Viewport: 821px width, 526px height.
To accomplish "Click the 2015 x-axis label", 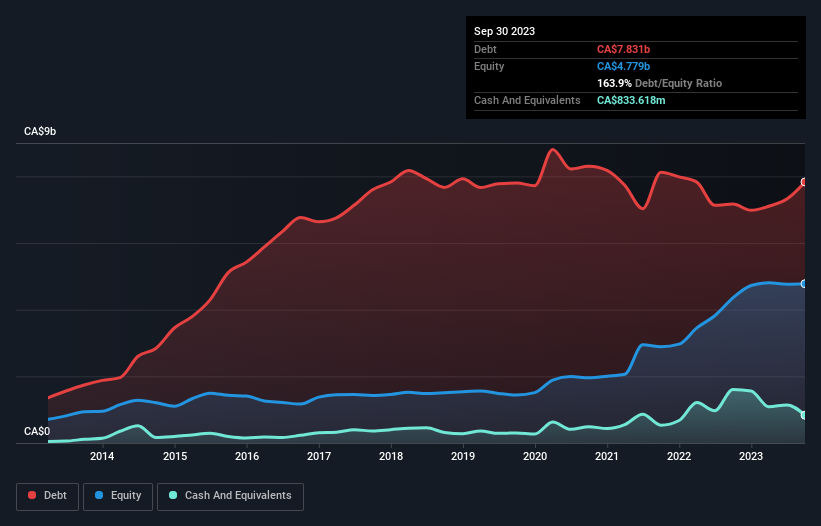I will point(175,456).
